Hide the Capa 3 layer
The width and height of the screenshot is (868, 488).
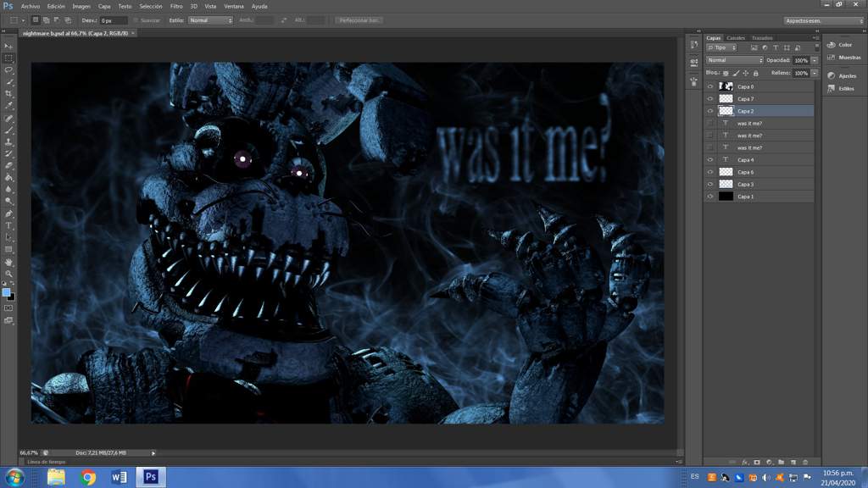pyautogui.click(x=710, y=184)
